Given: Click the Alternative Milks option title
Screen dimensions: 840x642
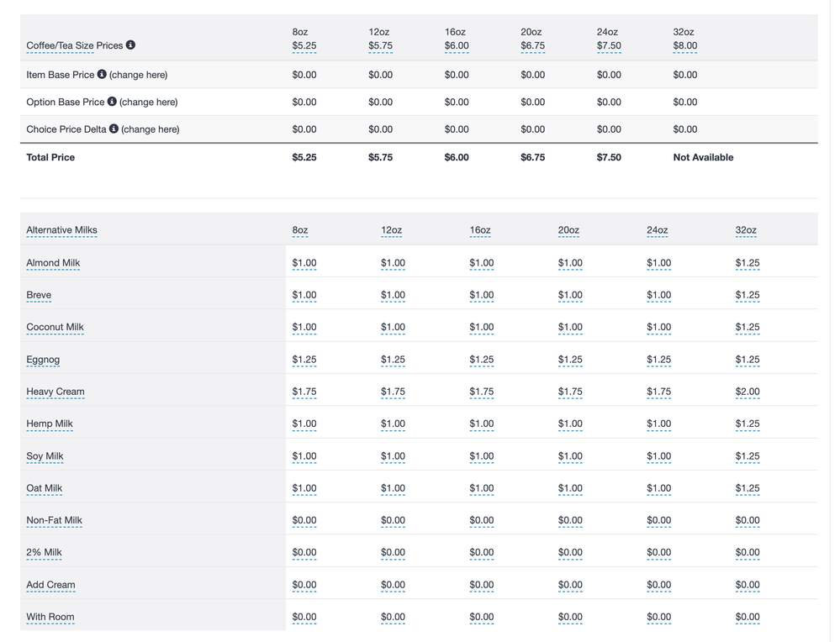Looking at the screenshot, I should [61, 230].
